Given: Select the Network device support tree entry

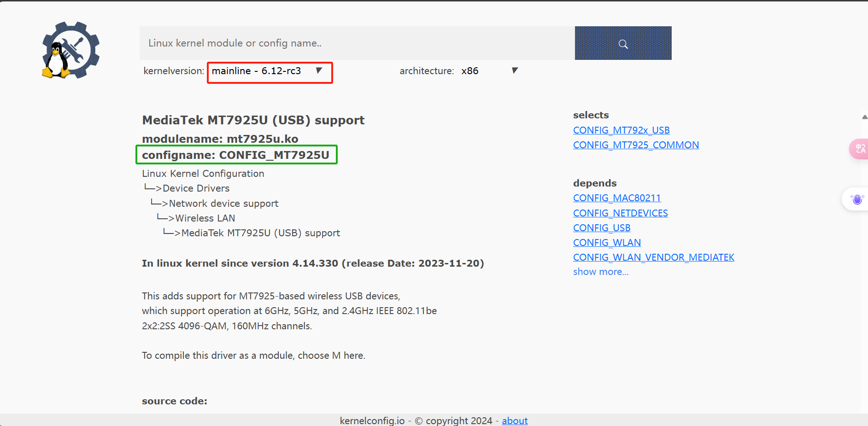Looking at the screenshot, I should (223, 204).
